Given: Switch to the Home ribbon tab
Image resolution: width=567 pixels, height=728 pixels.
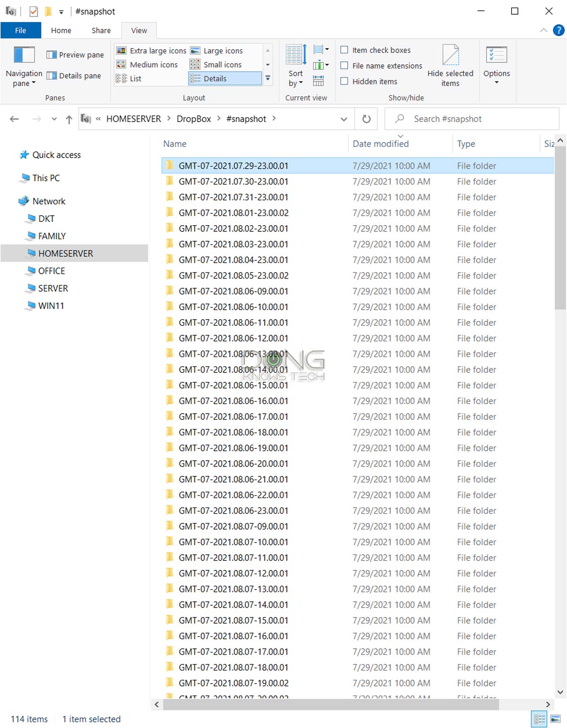Looking at the screenshot, I should click(61, 30).
